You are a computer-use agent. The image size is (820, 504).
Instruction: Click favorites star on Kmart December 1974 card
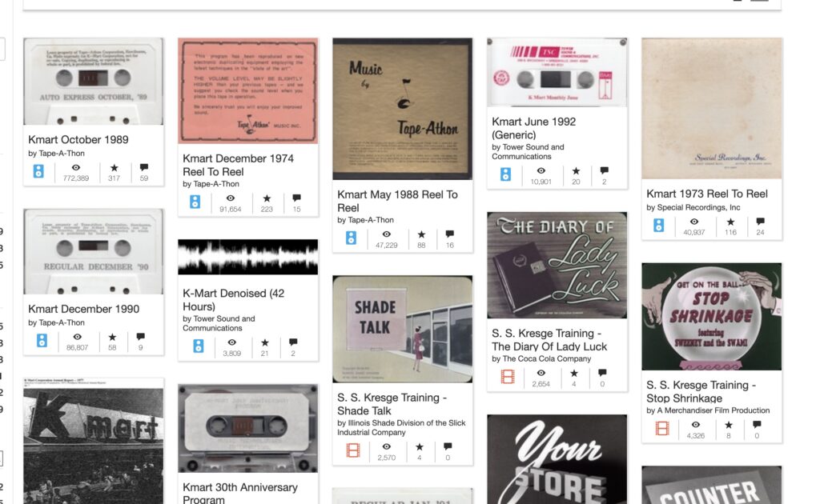pyautogui.click(x=267, y=198)
